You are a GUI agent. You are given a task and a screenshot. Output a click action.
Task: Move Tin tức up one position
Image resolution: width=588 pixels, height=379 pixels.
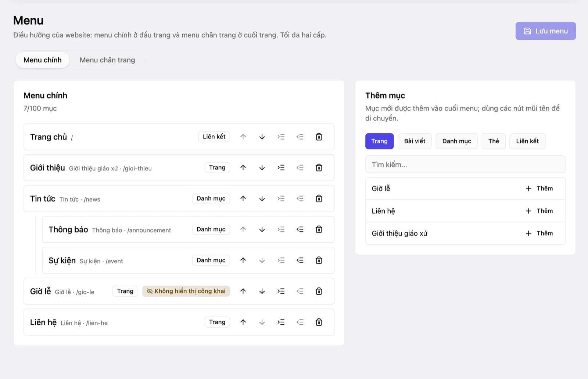coord(243,198)
